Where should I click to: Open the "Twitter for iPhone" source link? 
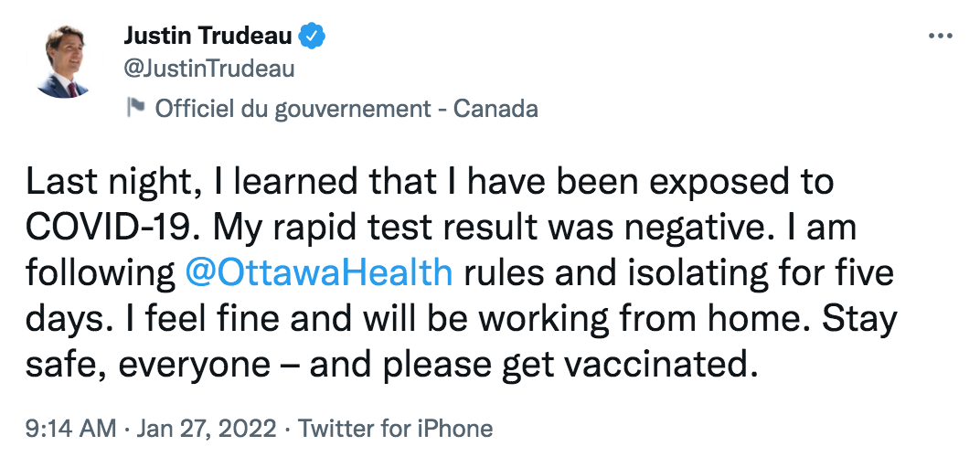tap(395, 429)
